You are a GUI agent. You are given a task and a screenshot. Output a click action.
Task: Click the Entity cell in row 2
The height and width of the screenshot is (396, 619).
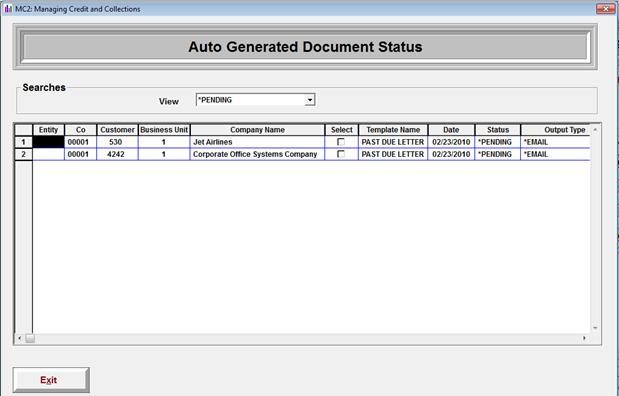pyautogui.click(x=49, y=154)
